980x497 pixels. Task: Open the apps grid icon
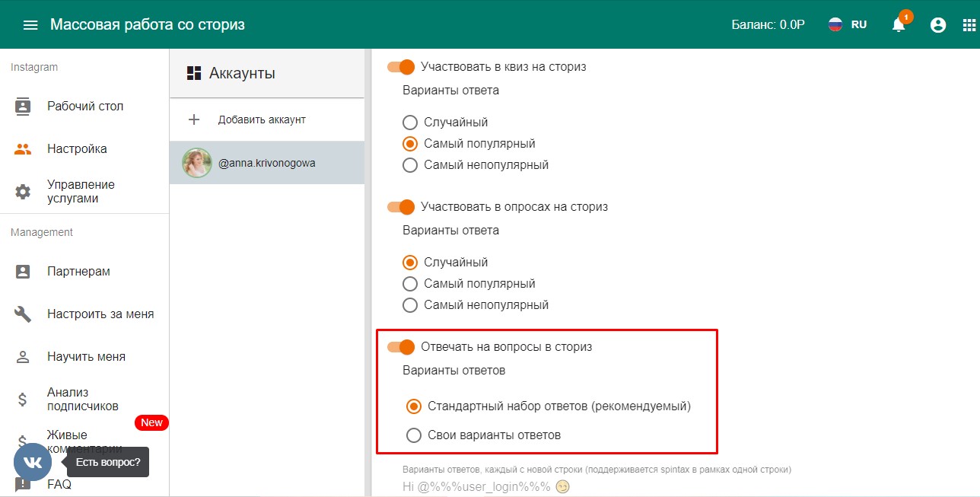click(969, 25)
